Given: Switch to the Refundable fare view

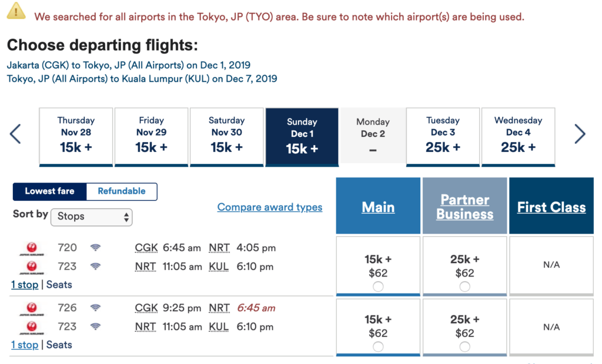Looking at the screenshot, I should pyautogui.click(x=121, y=191).
